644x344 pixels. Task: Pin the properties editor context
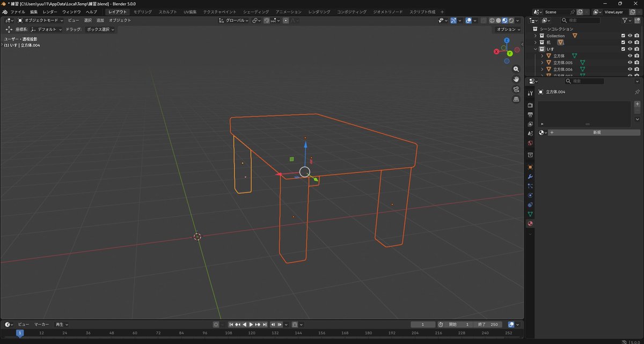(637, 92)
